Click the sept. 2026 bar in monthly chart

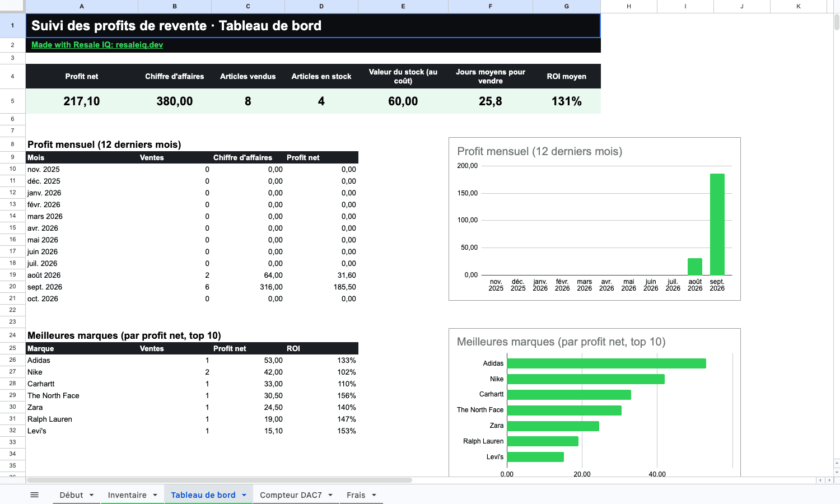tap(717, 224)
